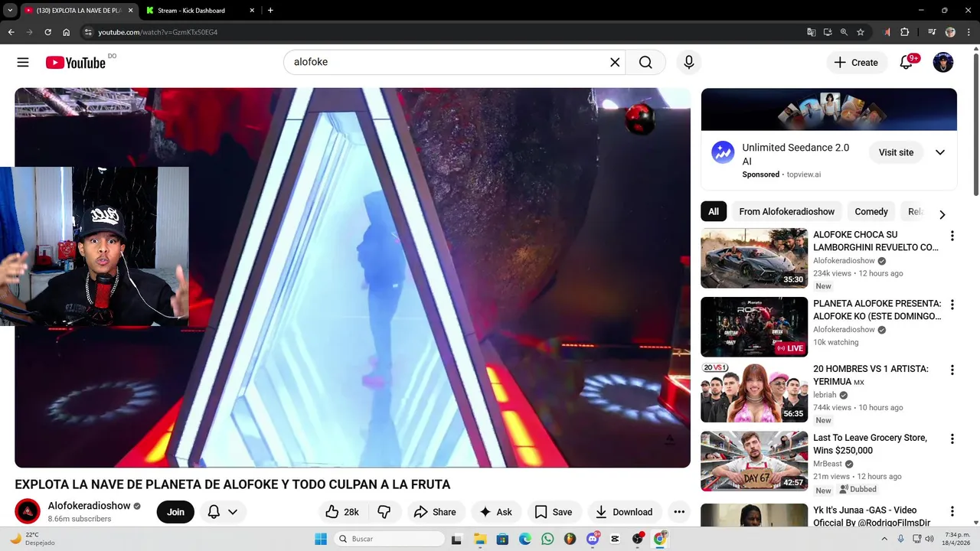Open PLANETA ALOFOKE live stream thumbnail
Image resolution: width=980 pixels, height=551 pixels.
[x=754, y=327]
